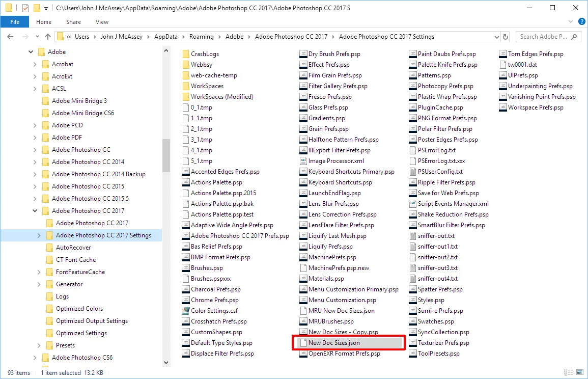
Task: Click AppData in the address breadcrumb
Action: tap(166, 36)
